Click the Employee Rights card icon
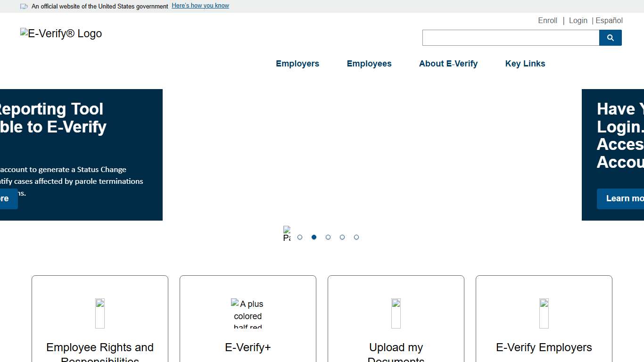Viewport: 644px width, 362px height. (x=99, y=313)
